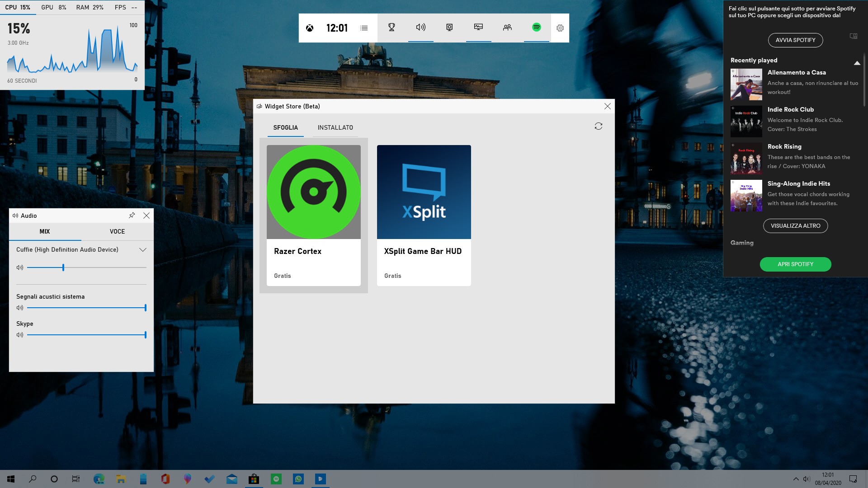Image resolution: width=868 pixels, height=488 pixels.
Task: Open File Explorer from taskbar
Action: (121, 479)
